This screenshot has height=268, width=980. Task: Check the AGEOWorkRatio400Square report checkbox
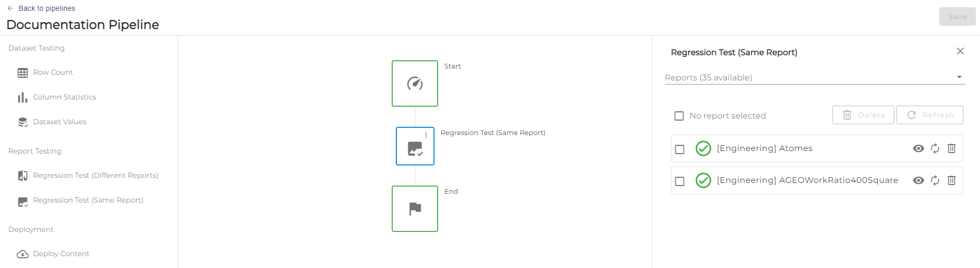[x=680, y=181]
